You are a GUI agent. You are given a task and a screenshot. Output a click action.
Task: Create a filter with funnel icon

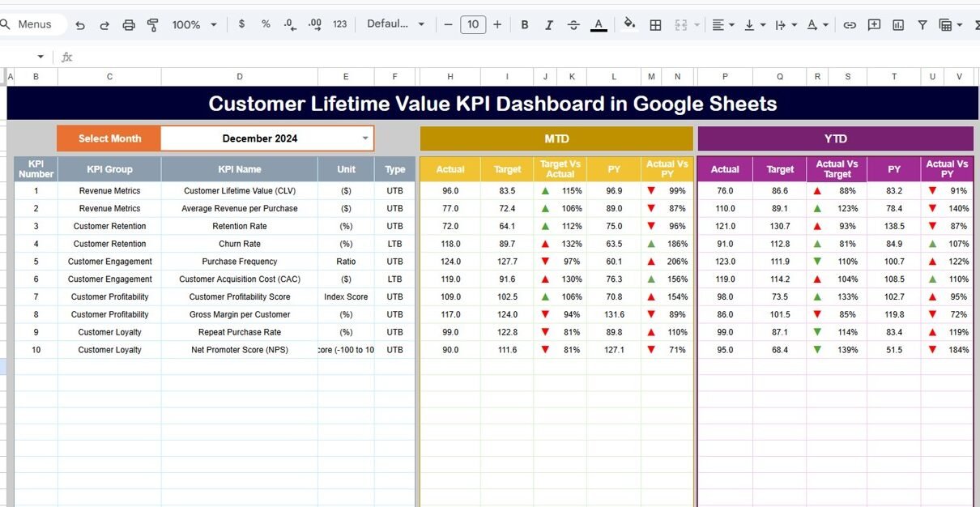click(922, 25)
